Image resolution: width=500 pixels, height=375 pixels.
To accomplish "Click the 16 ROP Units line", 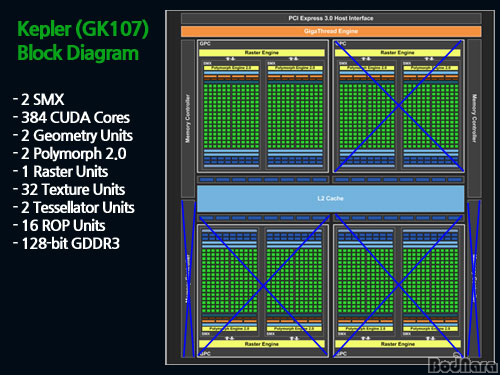I will pyautogui.click(x=59, y=226).
